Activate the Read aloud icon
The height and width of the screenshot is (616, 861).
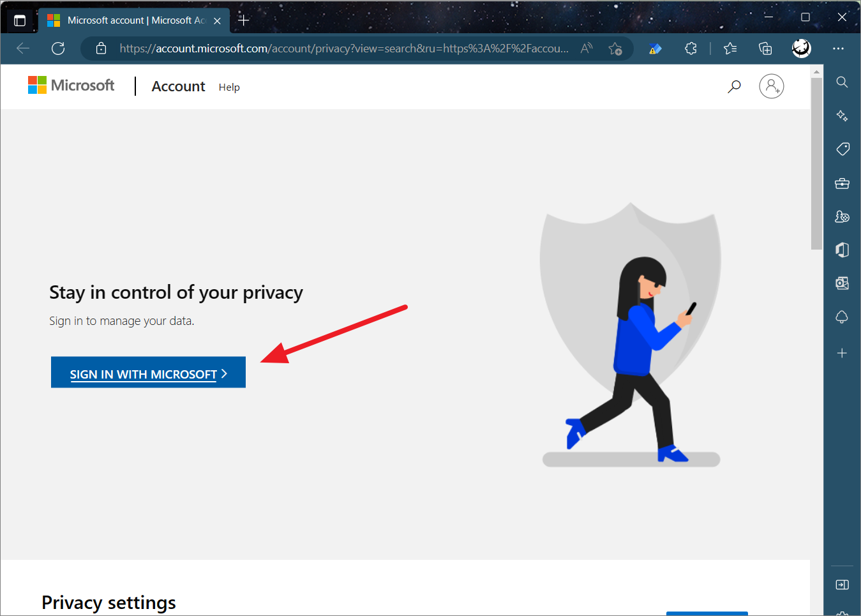(586, 48)
